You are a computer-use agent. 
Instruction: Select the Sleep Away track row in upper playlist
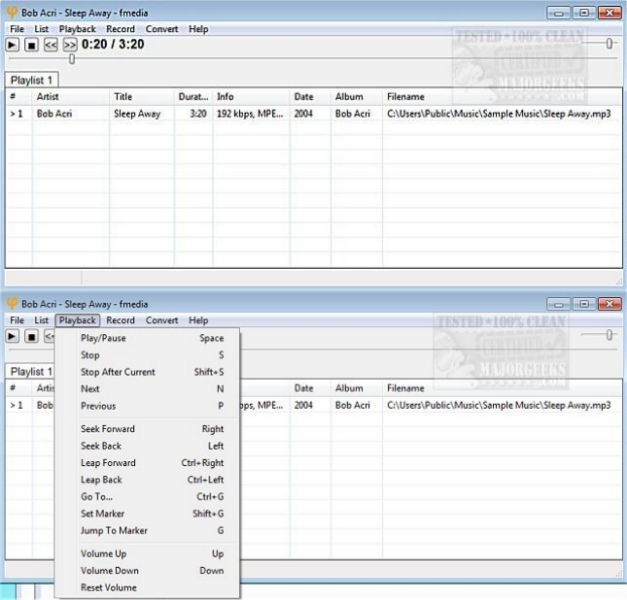[137, 114]
